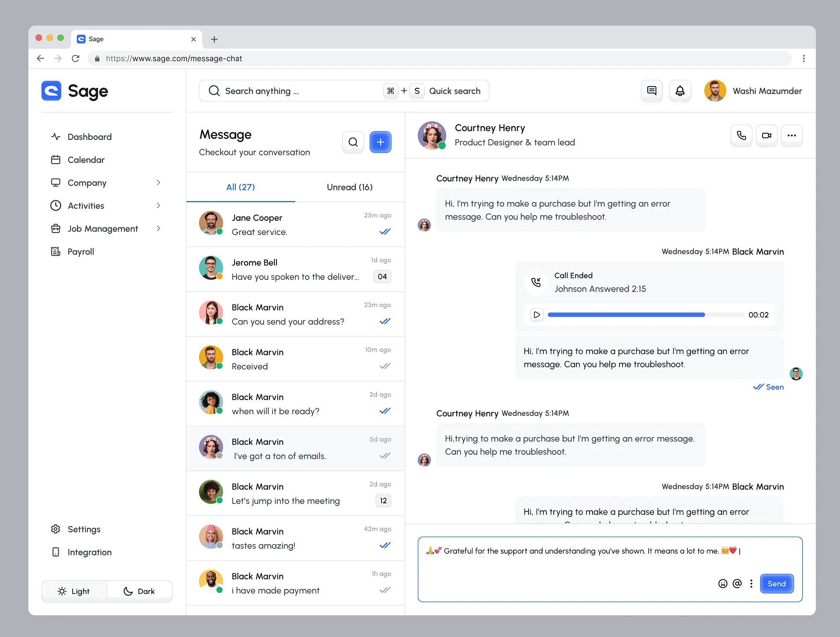
Task: Start a voice call with Courtney Henry
Action: point(741,135)
